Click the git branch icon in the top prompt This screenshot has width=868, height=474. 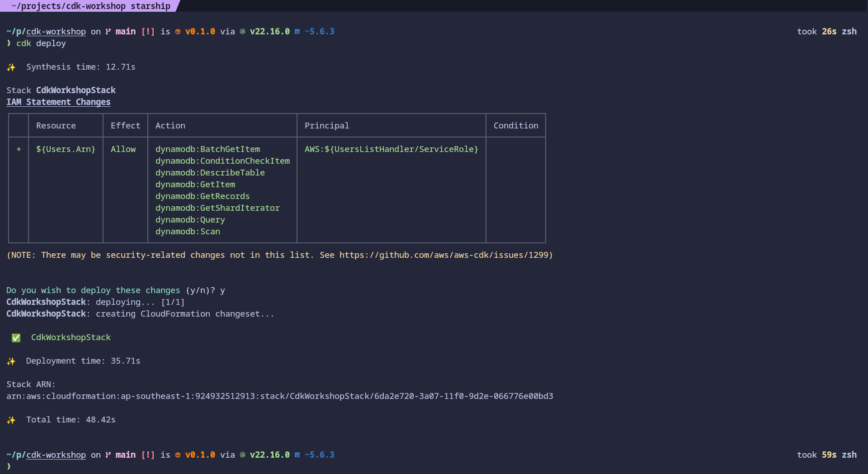108,32
